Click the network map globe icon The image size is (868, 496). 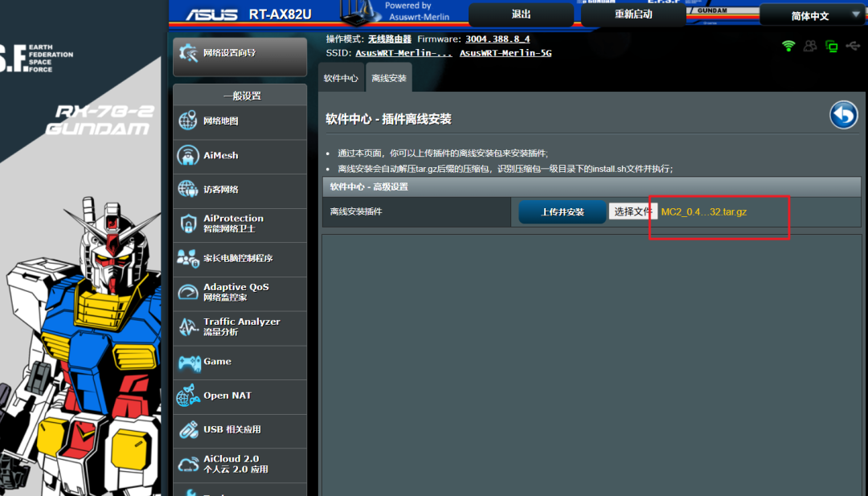pyautogui.click(x=187, y=120)
